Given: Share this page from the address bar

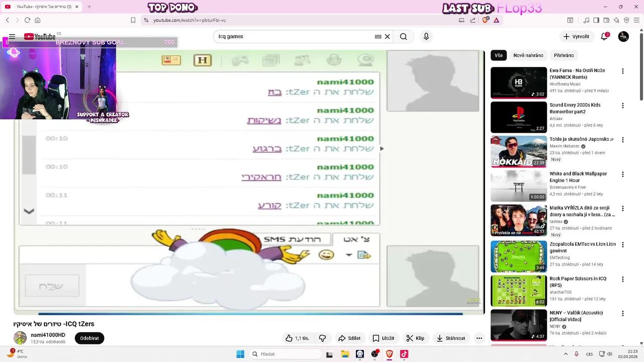Looking at the screenshot, I should [x=473, y=20].
